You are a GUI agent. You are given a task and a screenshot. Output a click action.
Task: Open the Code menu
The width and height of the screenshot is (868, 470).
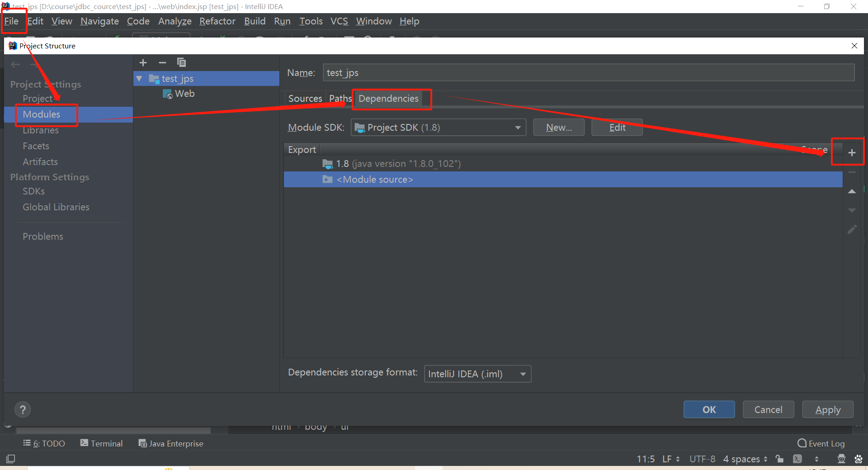(x=138, y=21)
